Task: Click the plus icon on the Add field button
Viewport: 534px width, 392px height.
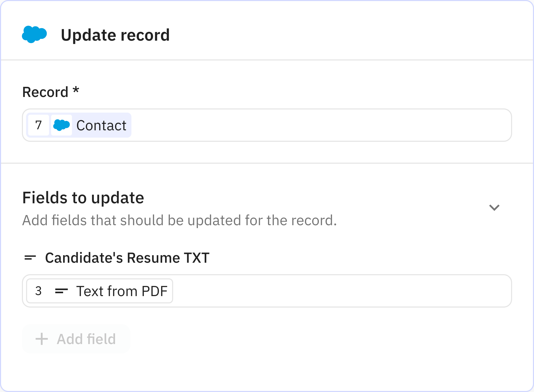Action: 41,339
